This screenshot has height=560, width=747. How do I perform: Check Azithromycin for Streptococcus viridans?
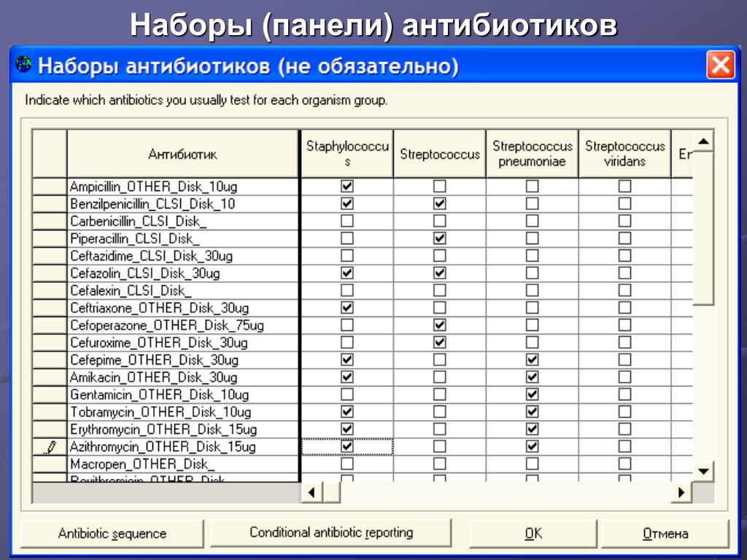pyautogui.click(x=624, y=447)
